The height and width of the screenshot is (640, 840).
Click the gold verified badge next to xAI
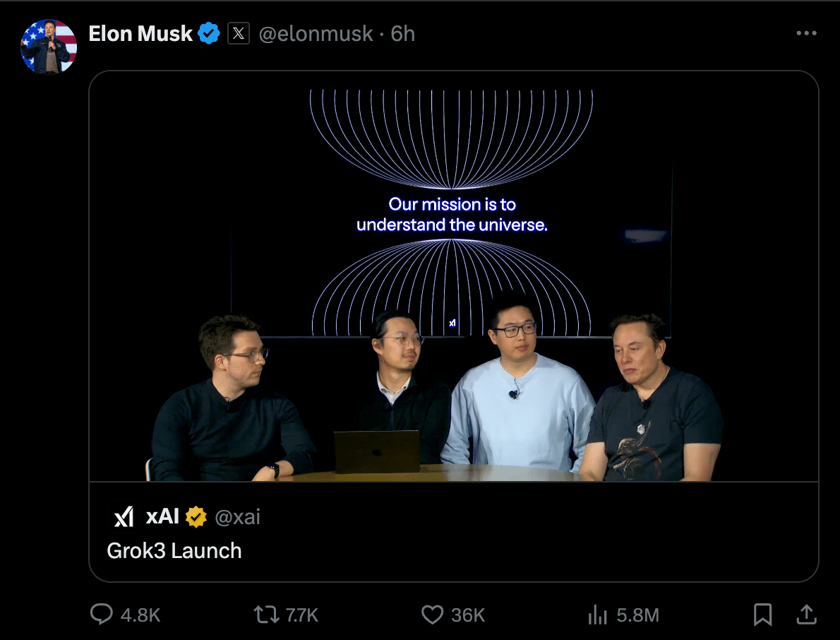tap(196, 517)
